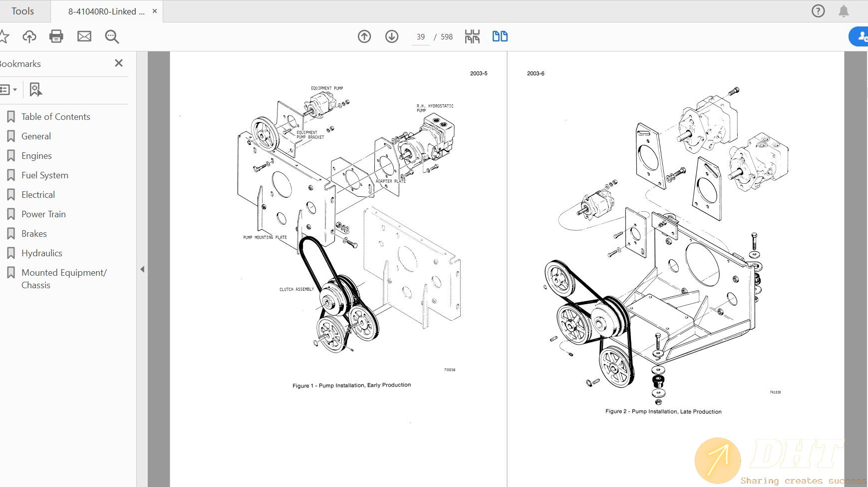Click the zoom out magnifier icon
868x487 pixels.
(112, 36)
